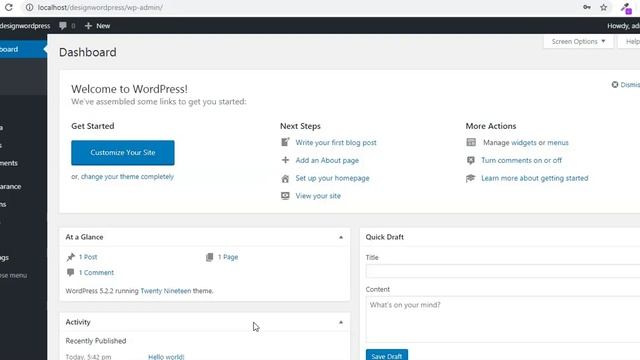Open the Twenty Nineteen theme link

tap(166, 291)
